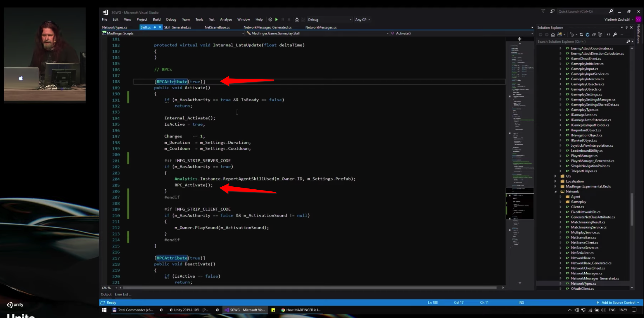Toggle auto-hide pin on Solution Explorer panel
The height and width of the screenshot is (318, 644).
[x=626, y=27]
